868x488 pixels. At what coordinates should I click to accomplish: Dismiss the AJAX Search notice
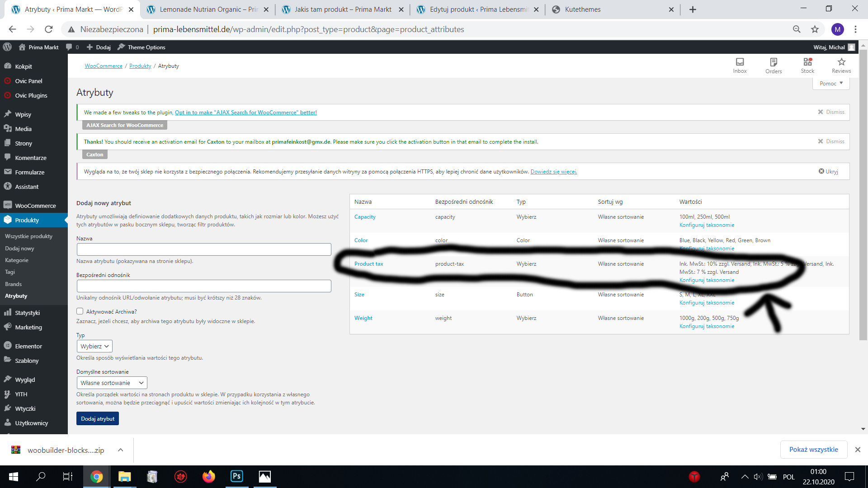pos(831,112)
